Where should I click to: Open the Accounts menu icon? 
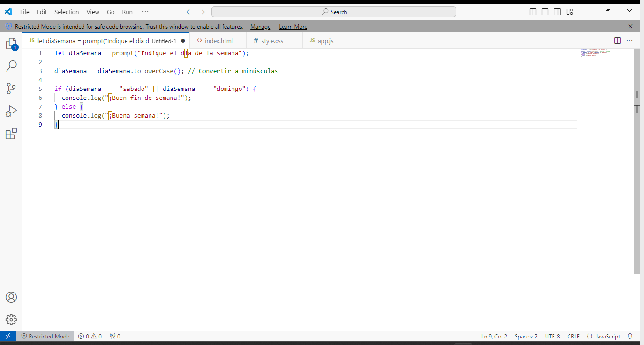[11, 297]
